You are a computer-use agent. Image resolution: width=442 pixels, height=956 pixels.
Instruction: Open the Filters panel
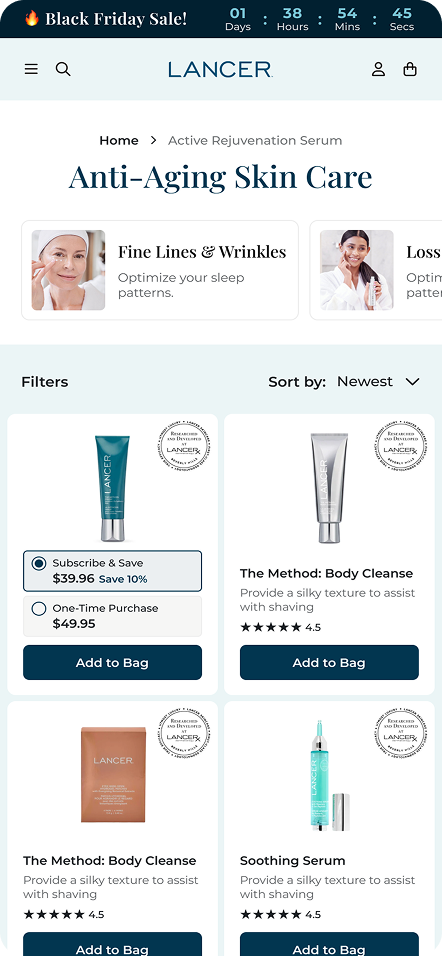(45, 382)
